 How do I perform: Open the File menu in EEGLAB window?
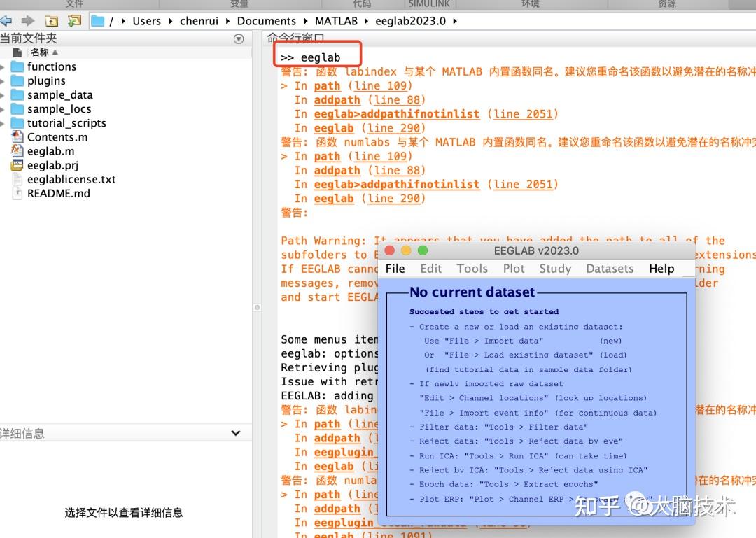[395, 269]
